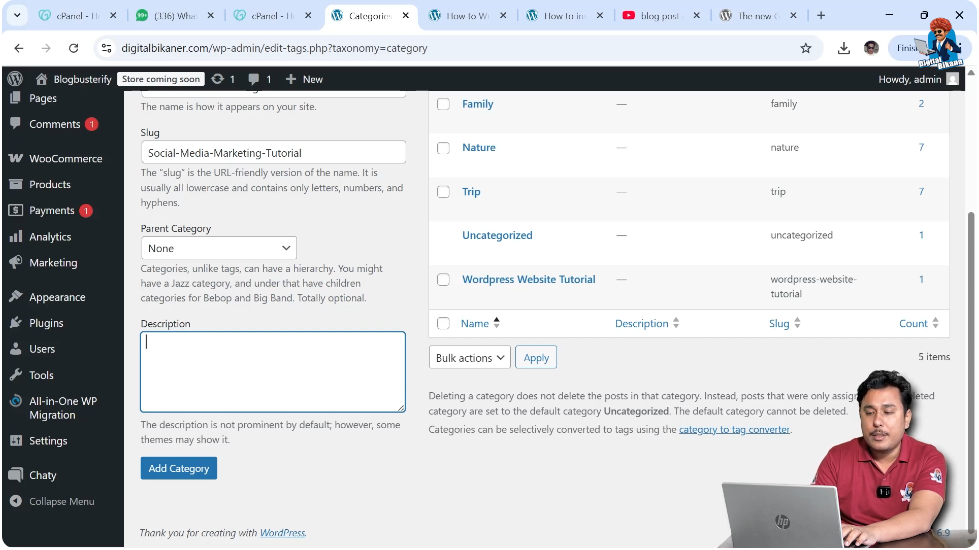Focus the Description textarea
This screenshot has width=979, height=550.
(273, 371)
